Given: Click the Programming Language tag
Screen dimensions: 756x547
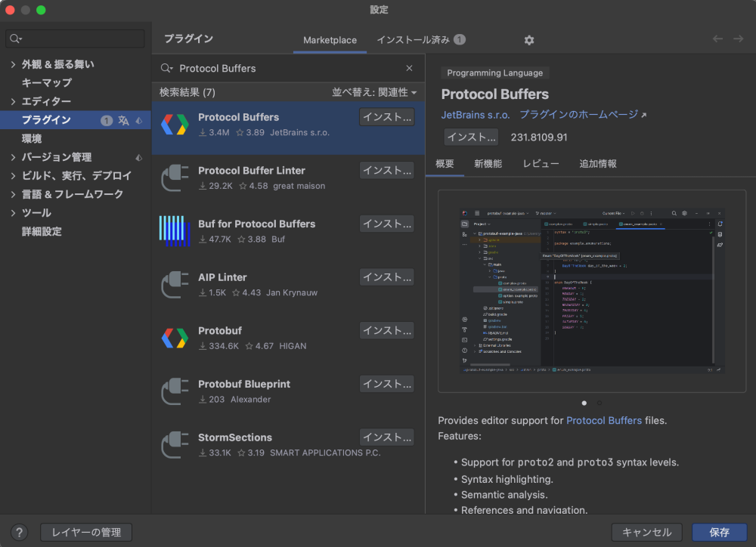Looking at the screenshot, I should (494, 73).
